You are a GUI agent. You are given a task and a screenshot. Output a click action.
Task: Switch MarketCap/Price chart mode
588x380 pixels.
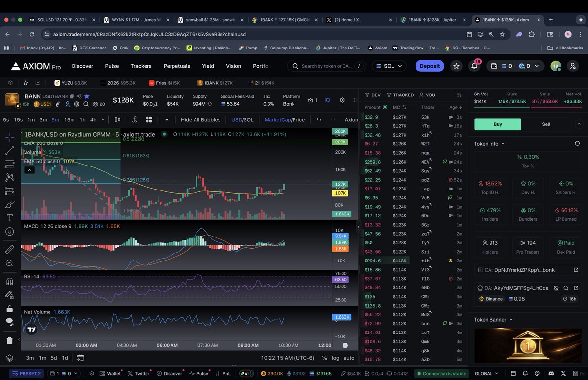[x=284, y=119]
